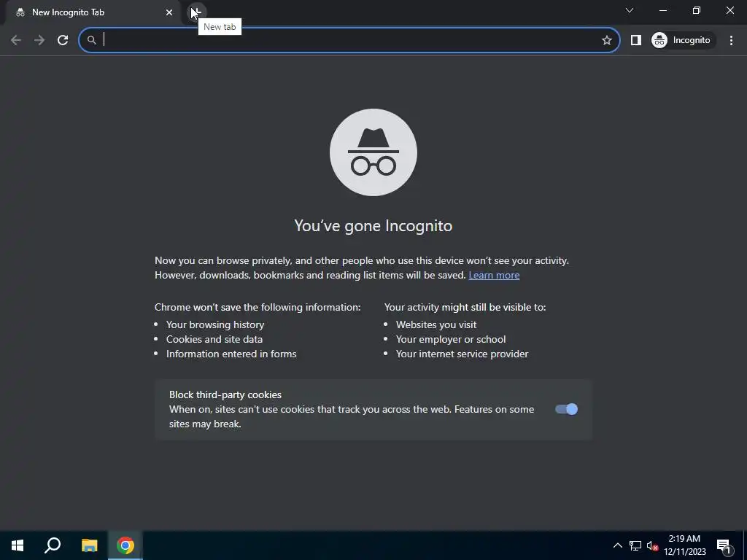Minimize the Chrome window
This screenshot has width=747, height=560.
(663, 10)
